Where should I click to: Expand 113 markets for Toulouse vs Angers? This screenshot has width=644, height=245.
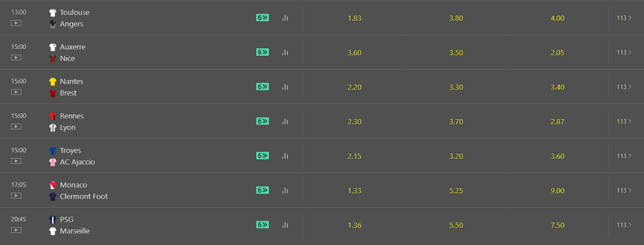click(624, 18)
